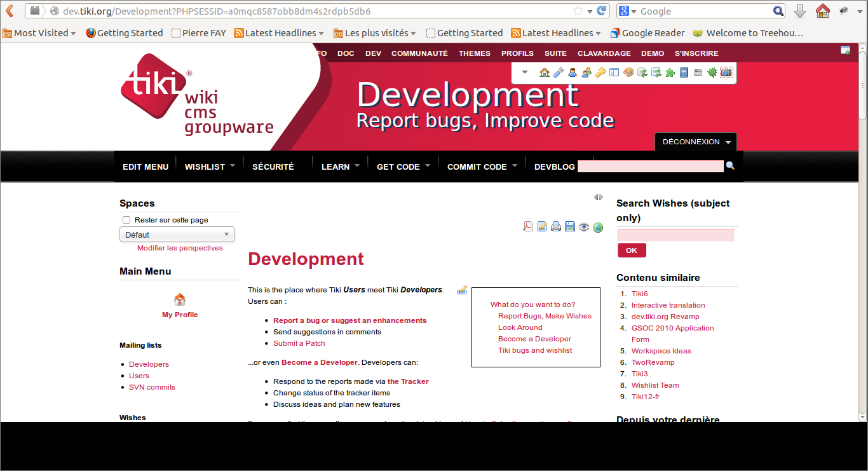Expand the GET CODE menu

tap(428, 165)
